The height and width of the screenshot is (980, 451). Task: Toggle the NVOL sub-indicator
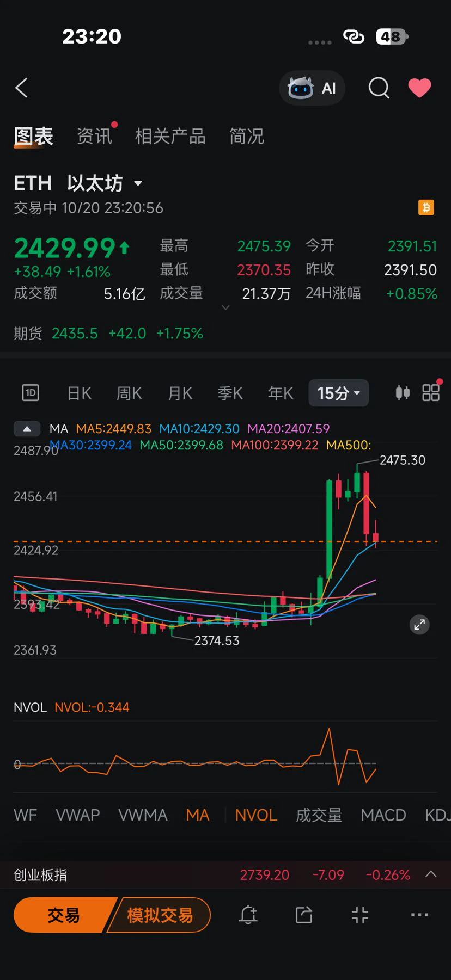256,815
